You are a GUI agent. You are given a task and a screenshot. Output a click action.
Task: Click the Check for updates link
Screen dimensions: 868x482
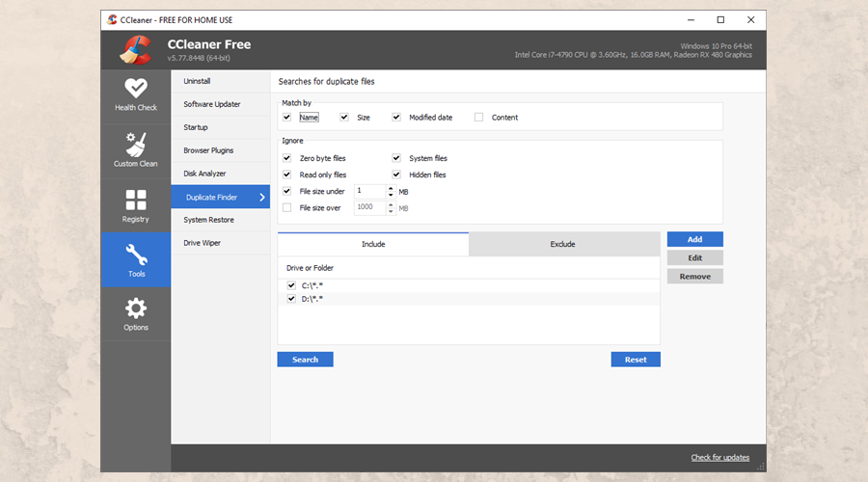click(719, 457)
